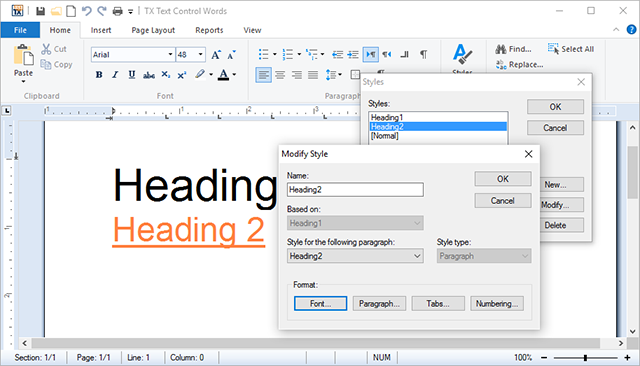The height and width of the screenshot is (366, 640).
Task: Toggle subscript formatting
Action: [165, 75]
